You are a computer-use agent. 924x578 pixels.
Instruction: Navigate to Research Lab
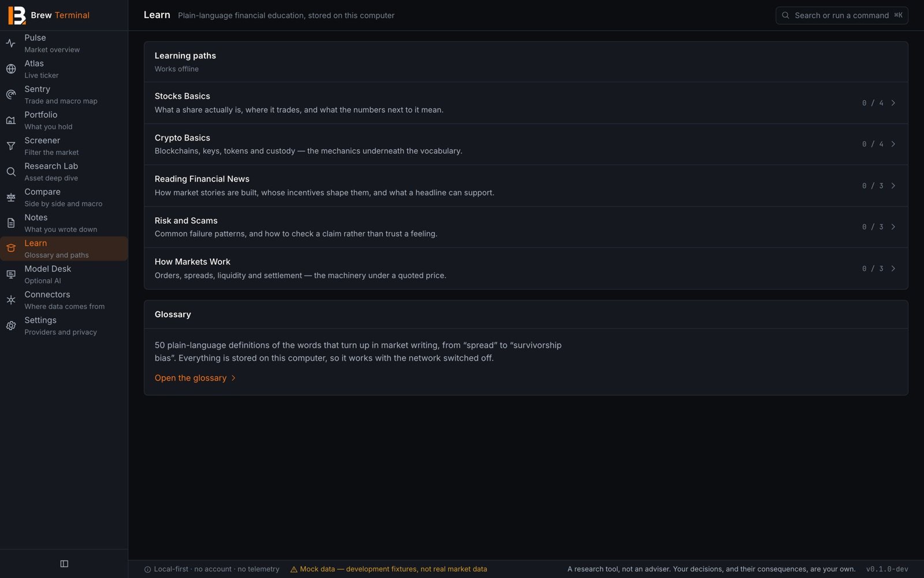point(64,172)
